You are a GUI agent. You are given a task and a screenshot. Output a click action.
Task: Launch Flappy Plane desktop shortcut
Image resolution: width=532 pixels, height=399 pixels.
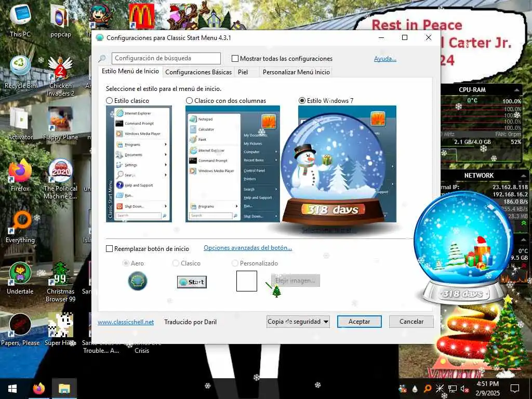[60, 123]
